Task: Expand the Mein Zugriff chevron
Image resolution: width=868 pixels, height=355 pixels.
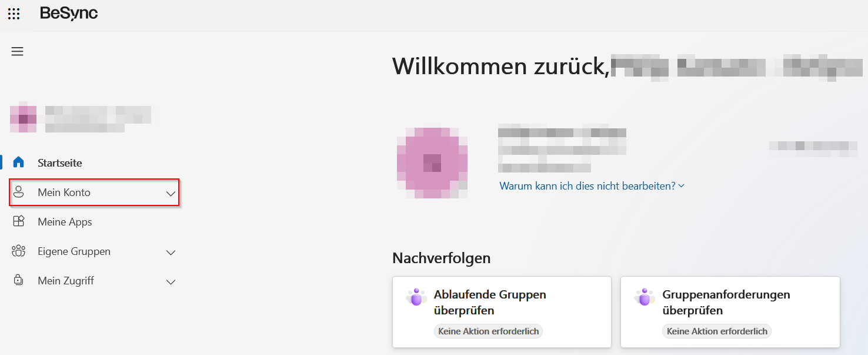Action: pos(171,281)
